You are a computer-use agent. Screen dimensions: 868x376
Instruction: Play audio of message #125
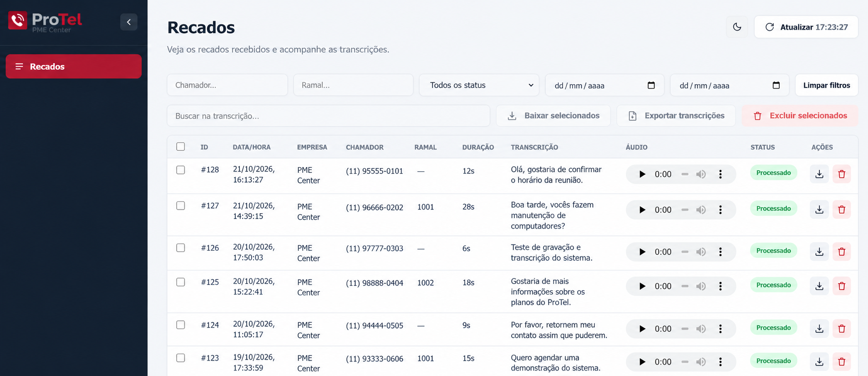[642, 286]
